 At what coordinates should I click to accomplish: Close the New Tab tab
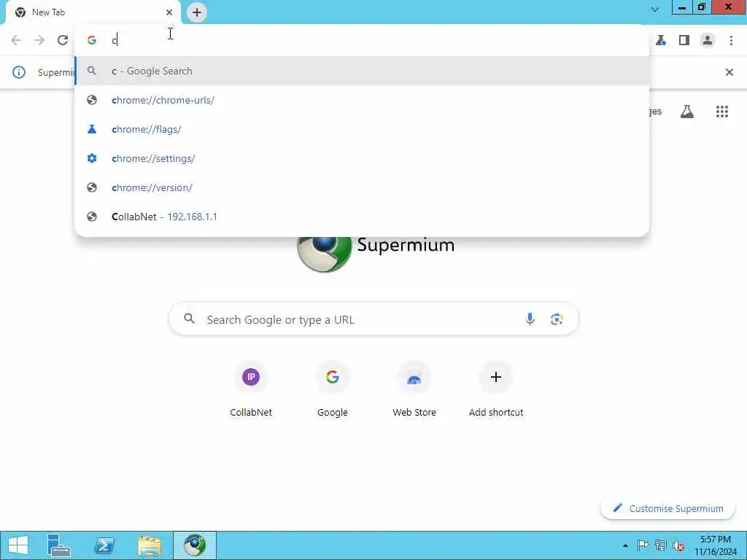[169, 12]
